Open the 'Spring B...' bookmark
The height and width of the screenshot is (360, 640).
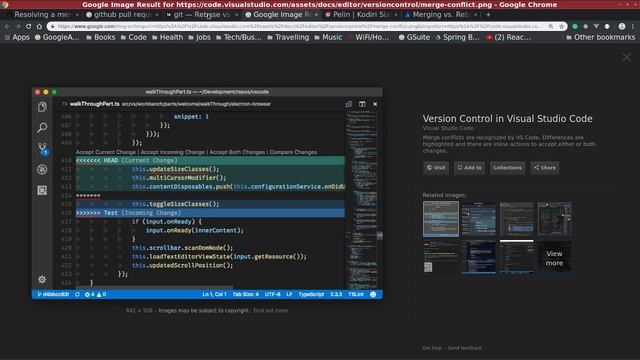click(457, 37)
